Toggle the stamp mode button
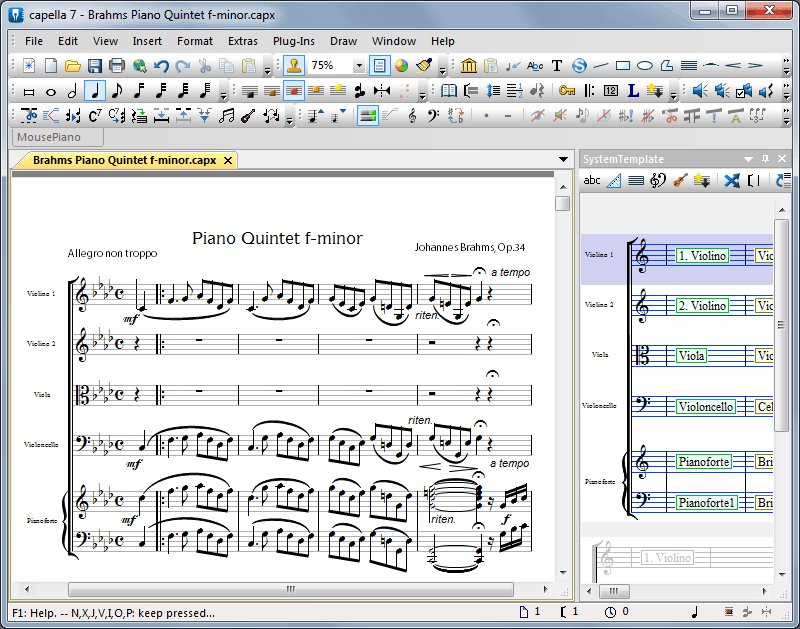Viewport: 800px width, 629px height. (294, 66)
